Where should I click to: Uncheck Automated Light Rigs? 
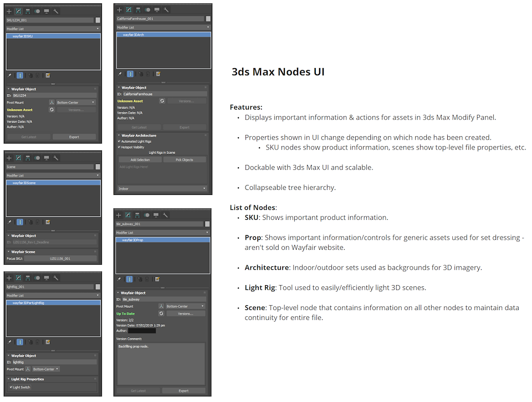pos(120,141)
